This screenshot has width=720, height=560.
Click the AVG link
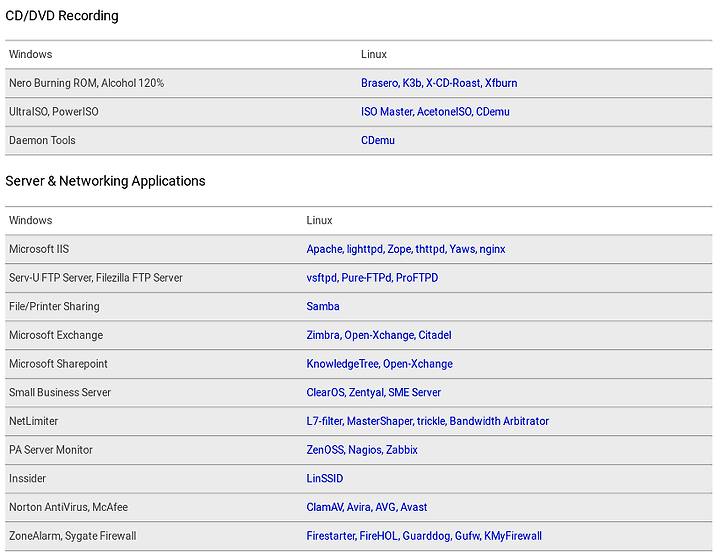[386, 507]
